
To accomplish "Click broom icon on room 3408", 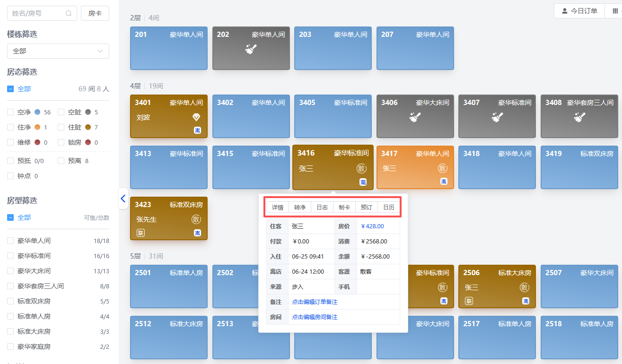I will (x=579, y=117).
